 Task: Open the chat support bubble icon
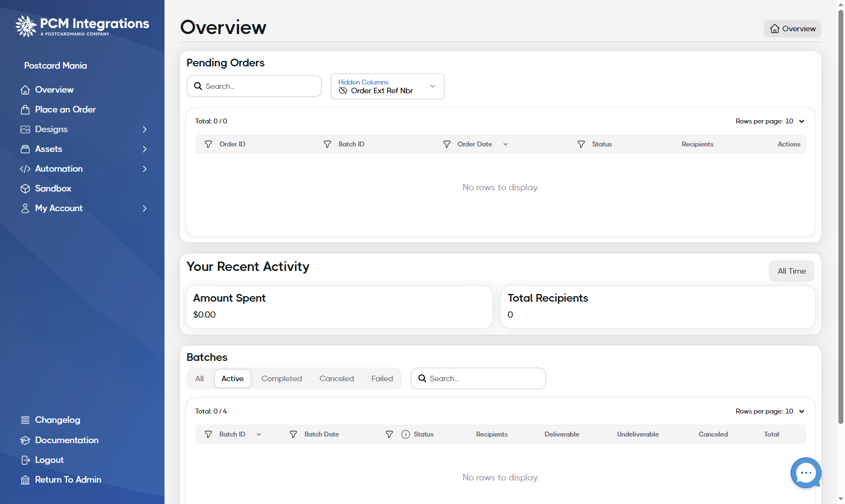(806, 473)
